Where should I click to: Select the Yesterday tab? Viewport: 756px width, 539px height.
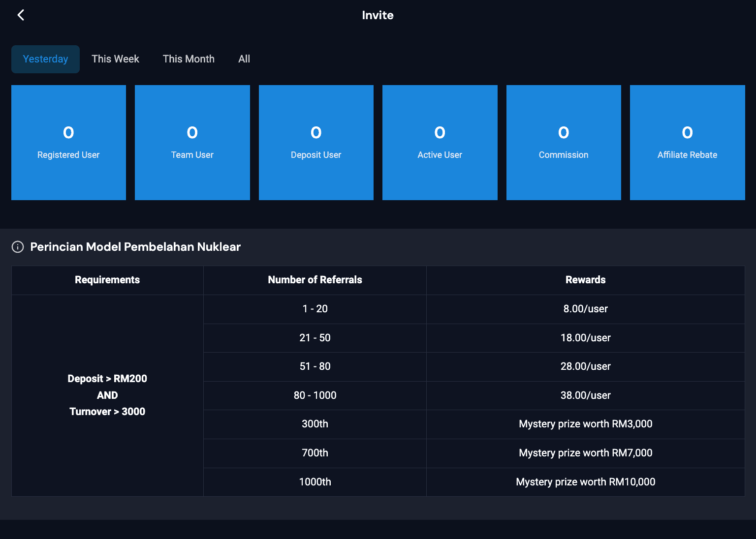tap(45, 59)
